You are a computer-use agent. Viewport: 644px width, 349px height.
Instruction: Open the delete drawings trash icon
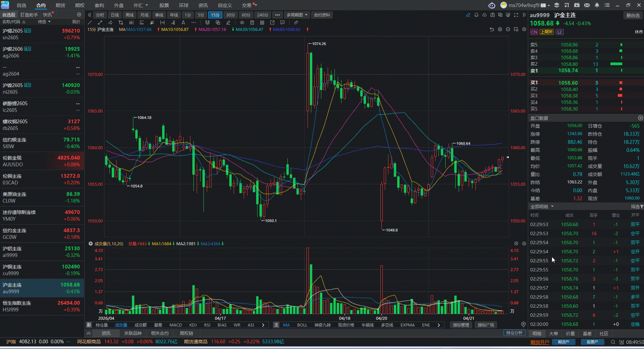pos(252,23)
